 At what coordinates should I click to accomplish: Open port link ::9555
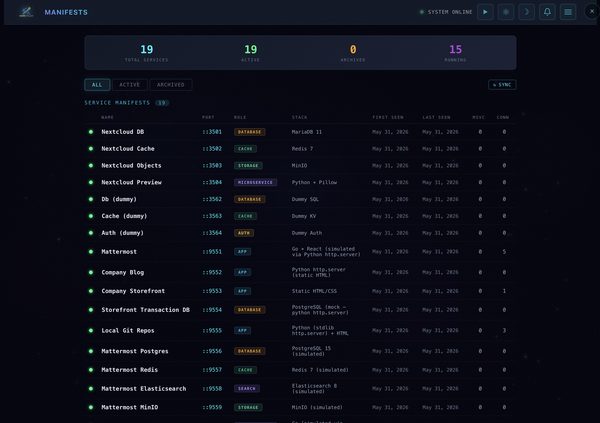pos(212,330)
